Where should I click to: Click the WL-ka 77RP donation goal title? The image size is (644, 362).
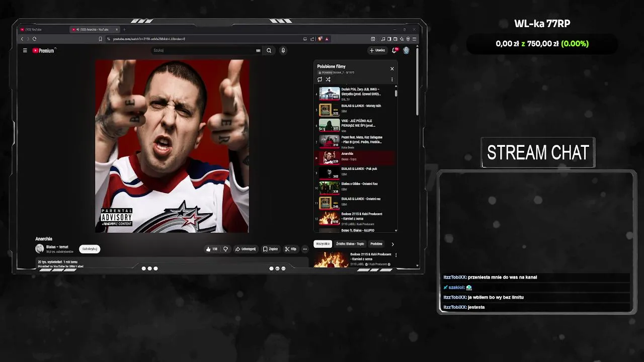[542, 24]
